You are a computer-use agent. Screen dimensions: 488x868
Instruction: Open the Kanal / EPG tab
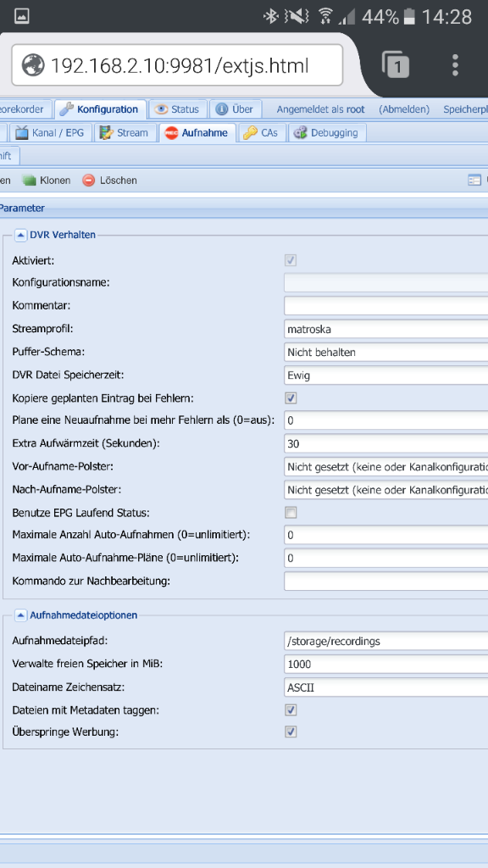(x=50, y=133)
